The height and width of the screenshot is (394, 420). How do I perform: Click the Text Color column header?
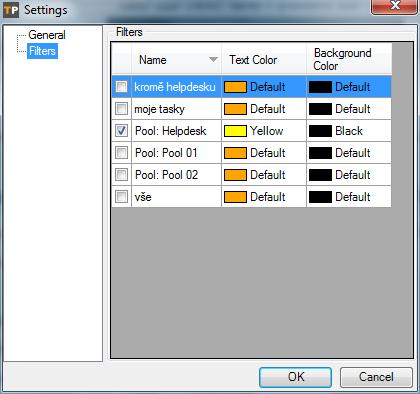click(x=264, y=59)
